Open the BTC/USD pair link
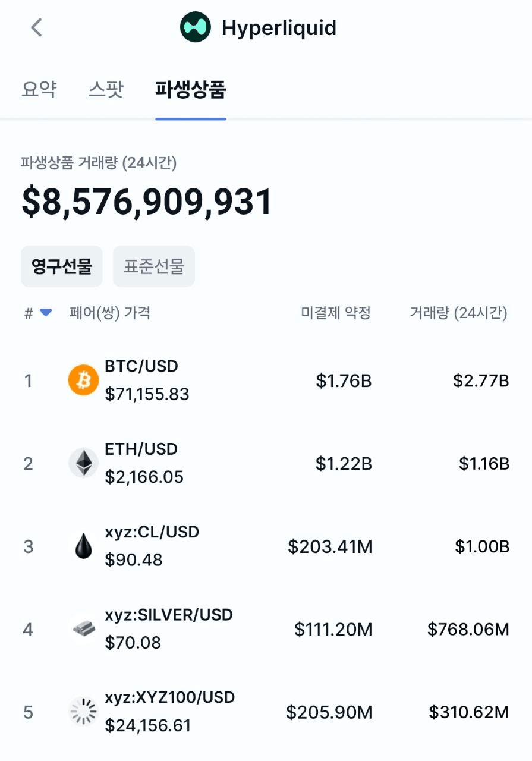Viewport: 532px width, 761px height. click(x=141, y=366)
